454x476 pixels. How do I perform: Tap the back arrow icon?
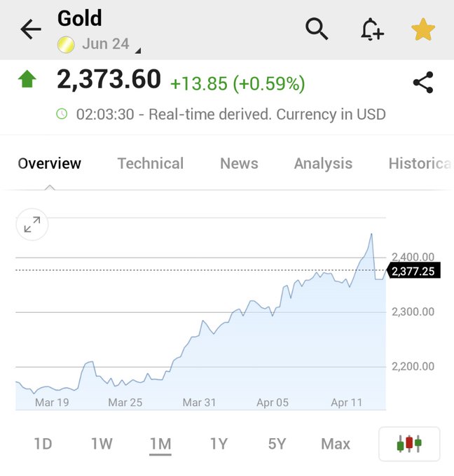(31, 29)
